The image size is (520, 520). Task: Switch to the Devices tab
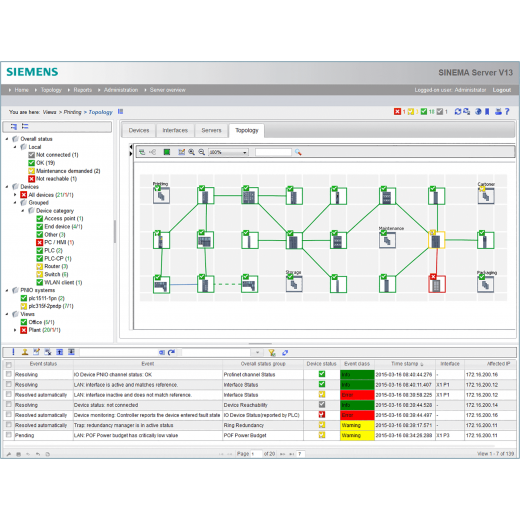tap(139, 130)
